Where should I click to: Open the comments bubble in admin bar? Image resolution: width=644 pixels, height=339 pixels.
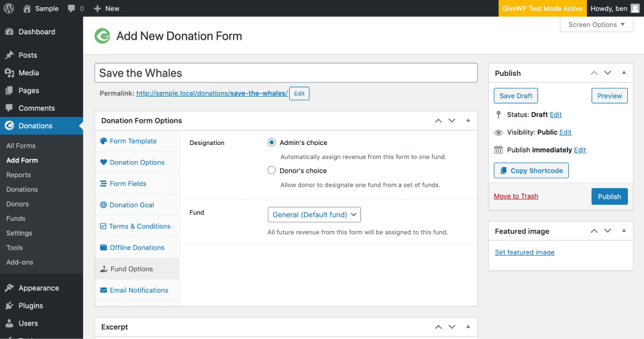72,8
